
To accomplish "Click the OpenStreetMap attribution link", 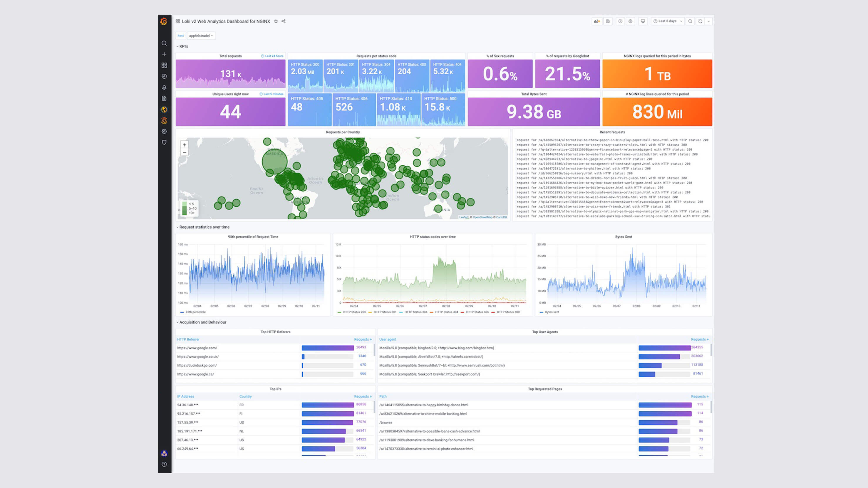I will tap(482, 217).
